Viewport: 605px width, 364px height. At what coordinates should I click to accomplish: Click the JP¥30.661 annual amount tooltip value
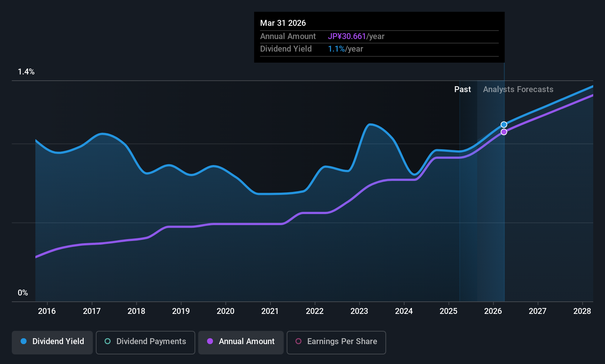tap(347, 36)
